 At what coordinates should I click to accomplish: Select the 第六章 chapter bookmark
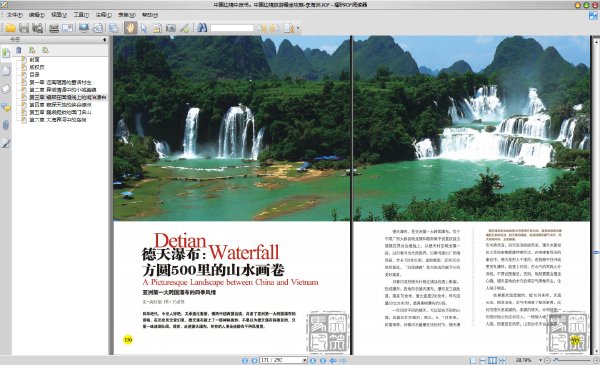(58, 120)
